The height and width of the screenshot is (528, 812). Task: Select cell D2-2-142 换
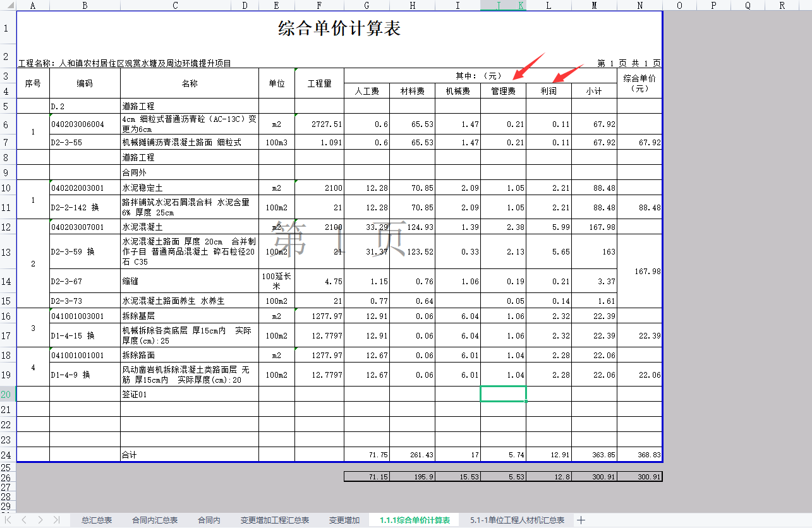[x=85, y=207]
